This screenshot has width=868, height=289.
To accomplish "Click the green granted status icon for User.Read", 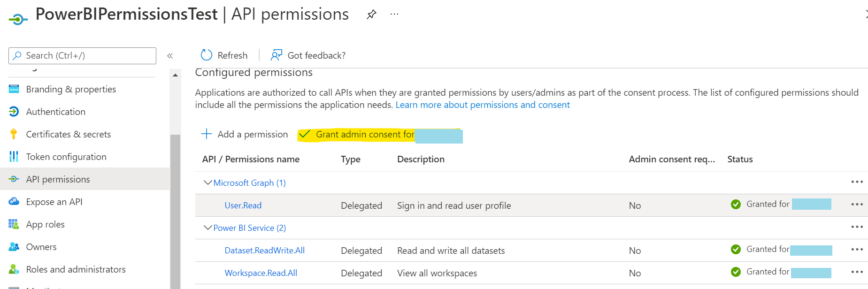I will click(x=736, y=205).
